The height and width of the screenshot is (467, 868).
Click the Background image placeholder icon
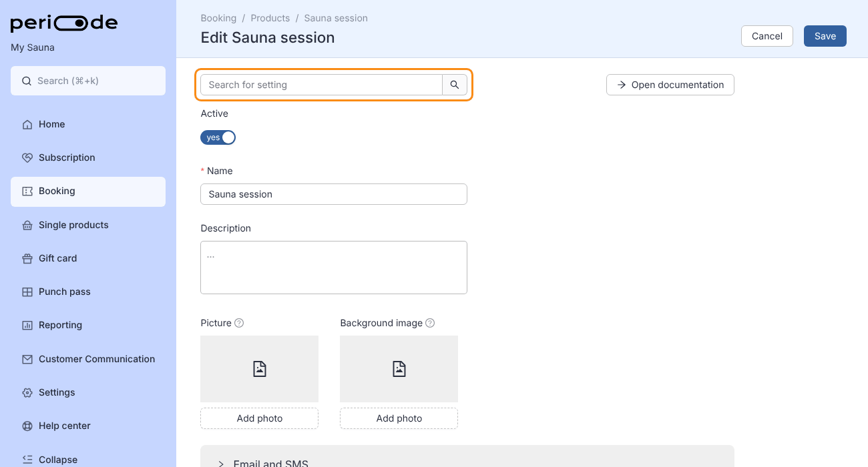pyautogui.click(x=399, y=369)
